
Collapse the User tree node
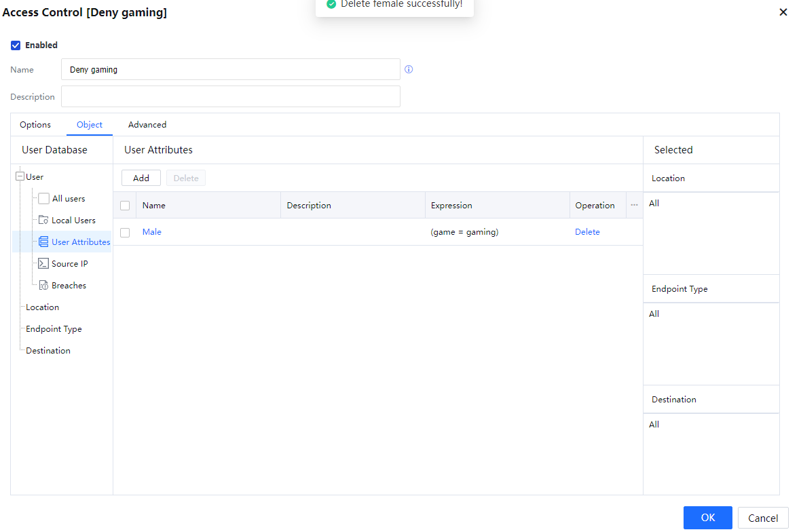20,176
